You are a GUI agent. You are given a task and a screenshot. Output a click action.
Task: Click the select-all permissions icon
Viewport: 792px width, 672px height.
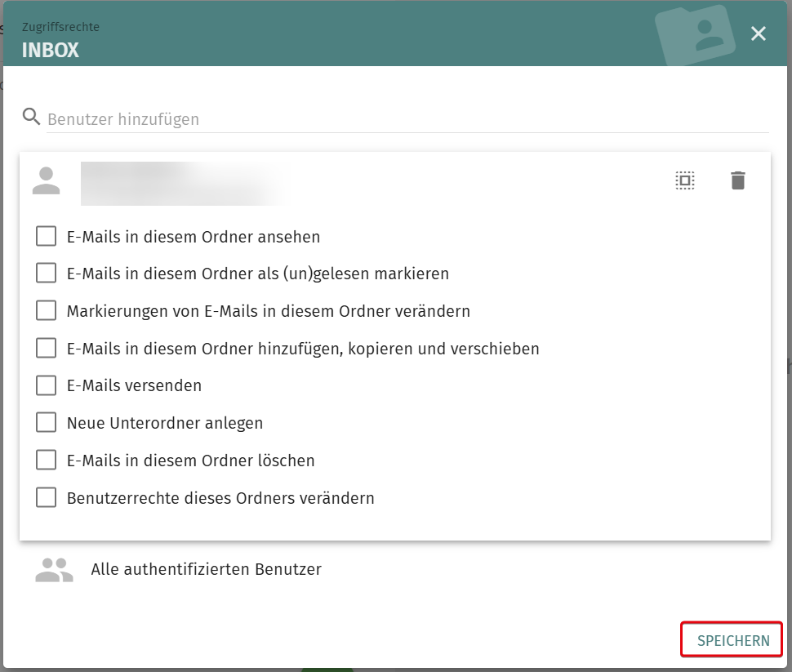(x=684, y=180)
